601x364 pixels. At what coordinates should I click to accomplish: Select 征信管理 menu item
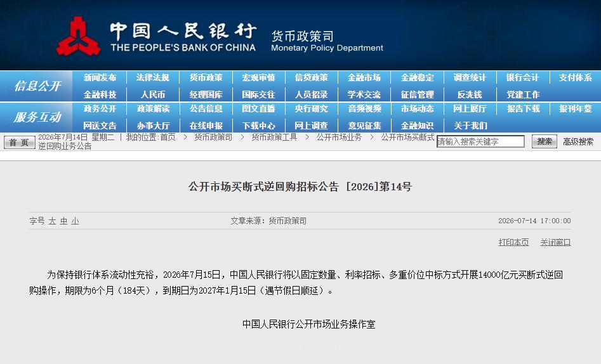coord(417,94)
